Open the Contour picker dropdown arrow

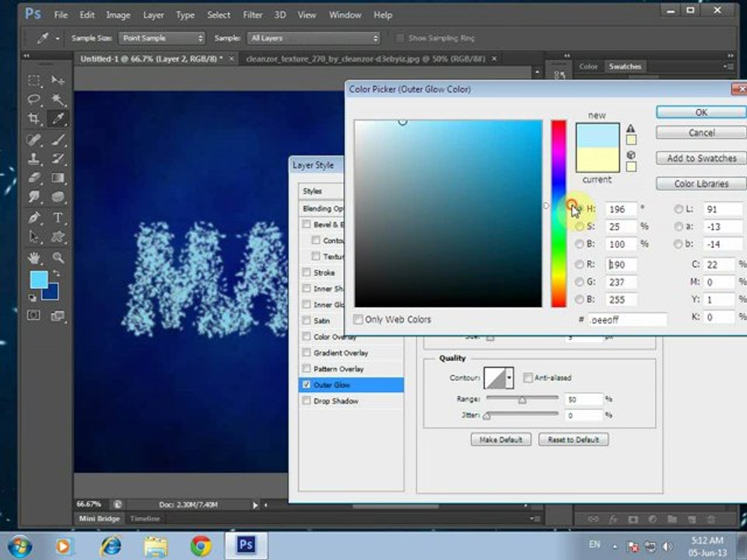(x=509, y=378)
